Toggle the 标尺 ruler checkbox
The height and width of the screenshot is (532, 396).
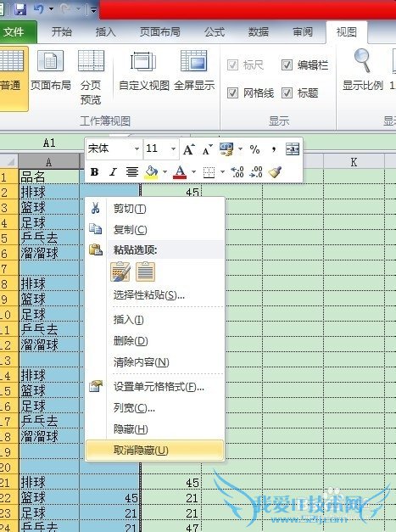(x=245, y=64)
